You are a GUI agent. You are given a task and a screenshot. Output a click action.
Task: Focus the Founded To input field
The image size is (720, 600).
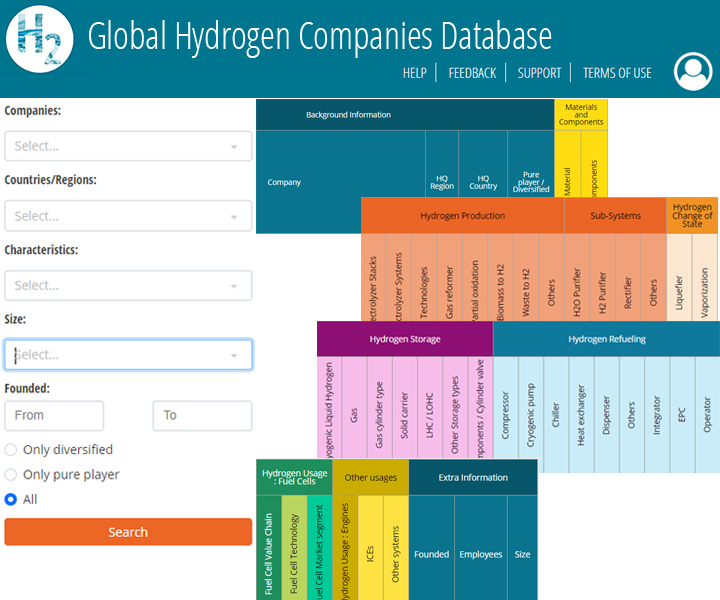point(202,415)
